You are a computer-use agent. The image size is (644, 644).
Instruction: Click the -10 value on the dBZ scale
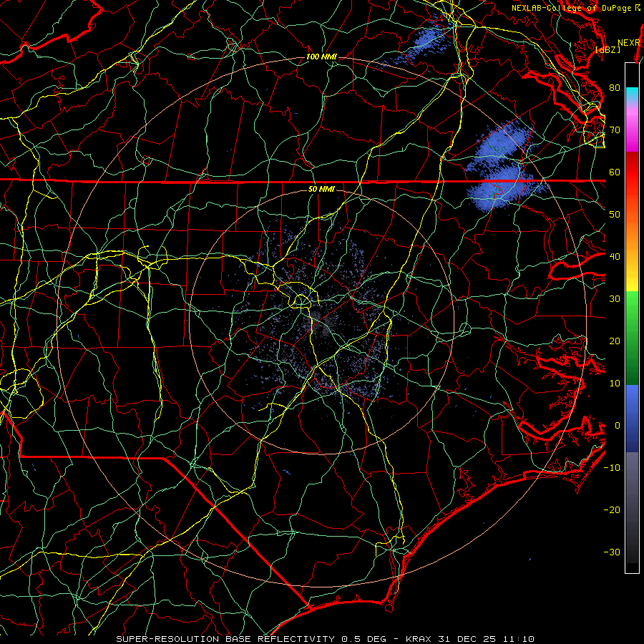pyautogui.click(x=612, y=468)
